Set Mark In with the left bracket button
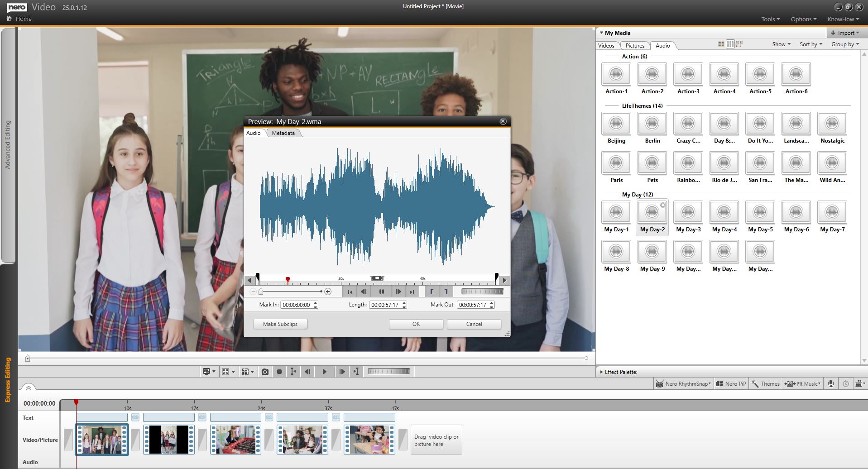868x469 pixels. click(432, 292)
